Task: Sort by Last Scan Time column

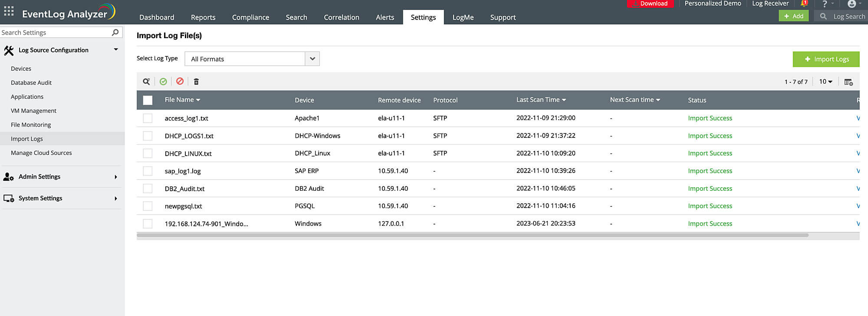Action: [x=541, y=100]
